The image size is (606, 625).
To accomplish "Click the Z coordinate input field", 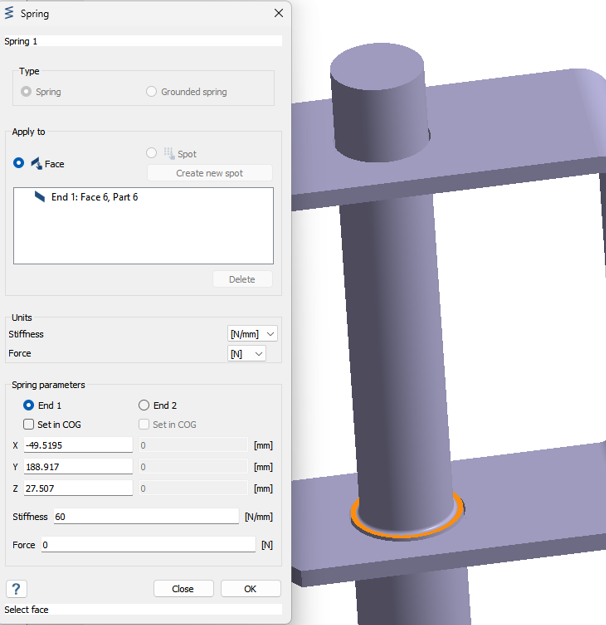I will (78, 488).
